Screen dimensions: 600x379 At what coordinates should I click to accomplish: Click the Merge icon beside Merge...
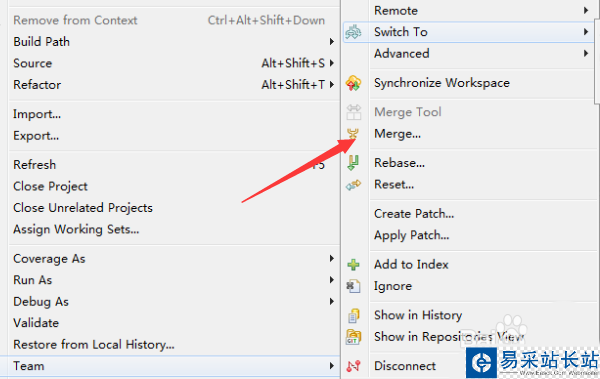353,134
